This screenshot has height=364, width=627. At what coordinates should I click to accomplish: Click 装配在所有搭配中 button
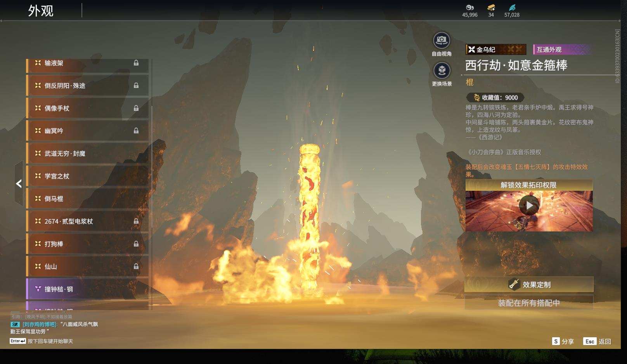pyautogui.click(x=529, y=303)
